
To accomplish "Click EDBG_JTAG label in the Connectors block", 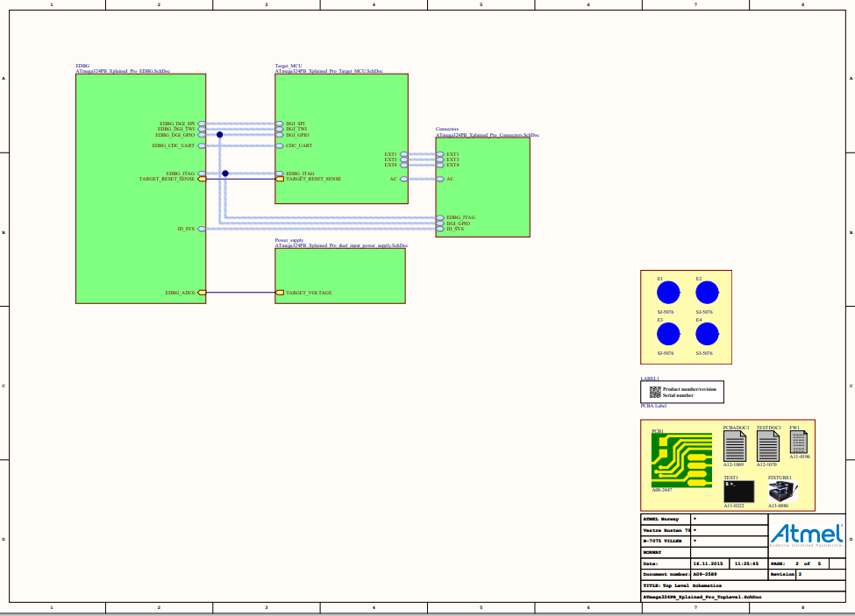I will point(460,217).
